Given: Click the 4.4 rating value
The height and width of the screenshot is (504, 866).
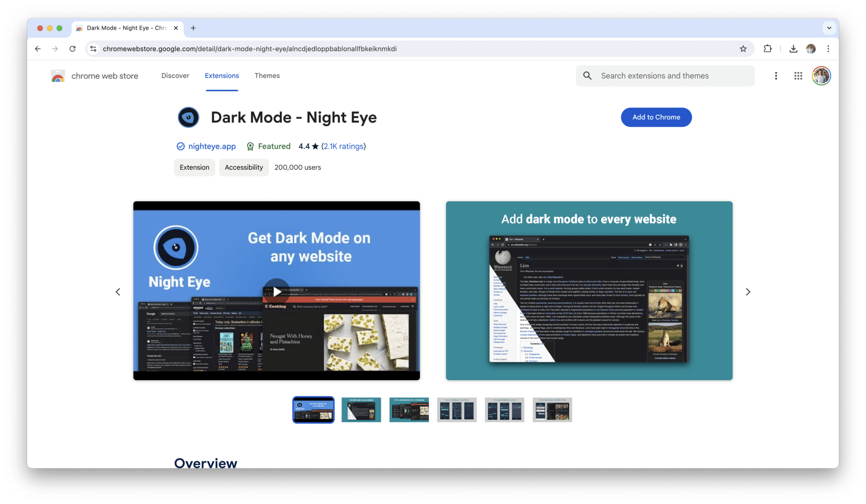Looking at the screenshot, I should click(x=304, y=146).
